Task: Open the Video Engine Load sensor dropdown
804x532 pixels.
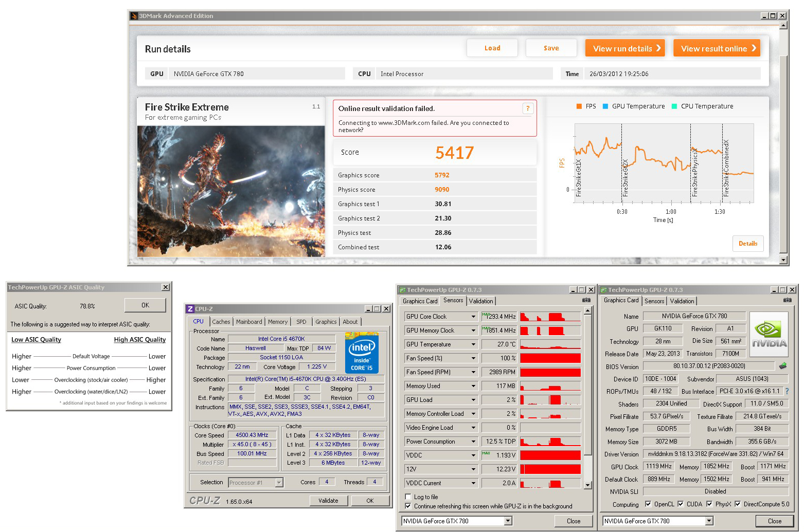Action: [473, 428]
